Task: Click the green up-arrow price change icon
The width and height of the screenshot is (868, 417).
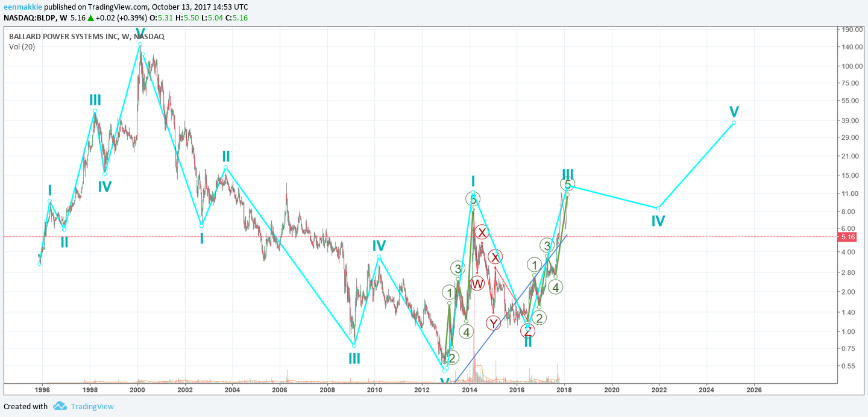Action: tap(90, 18)
